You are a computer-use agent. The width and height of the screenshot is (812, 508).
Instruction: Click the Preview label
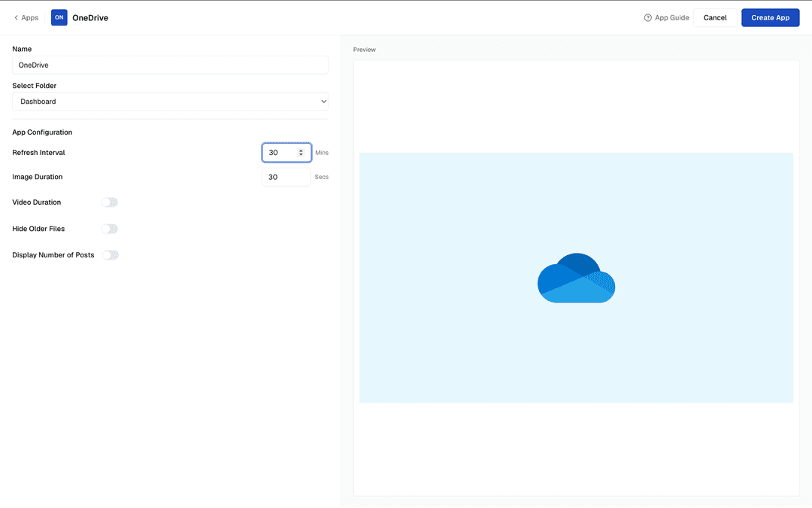(x=364, y=50)
